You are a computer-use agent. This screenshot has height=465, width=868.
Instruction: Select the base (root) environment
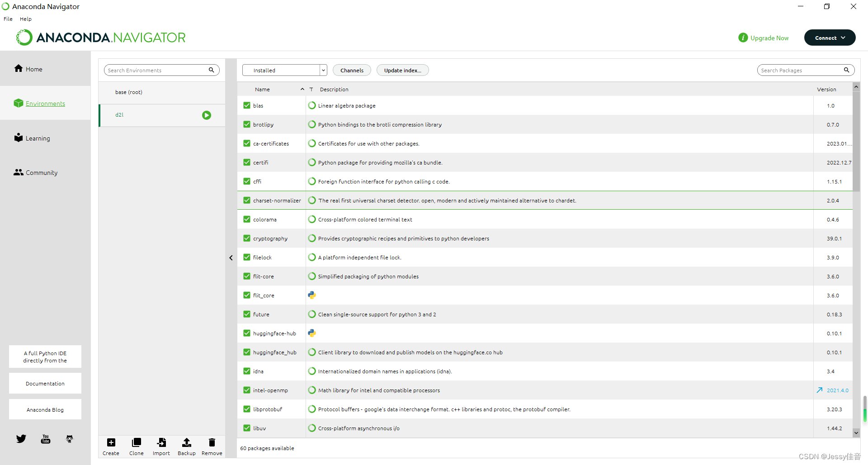coord(162,92)
